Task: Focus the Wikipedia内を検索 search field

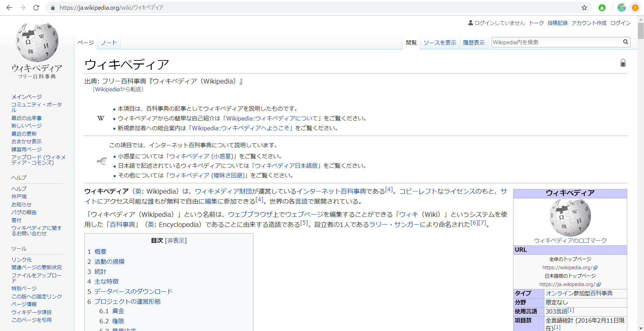Action: click(556, 42)
